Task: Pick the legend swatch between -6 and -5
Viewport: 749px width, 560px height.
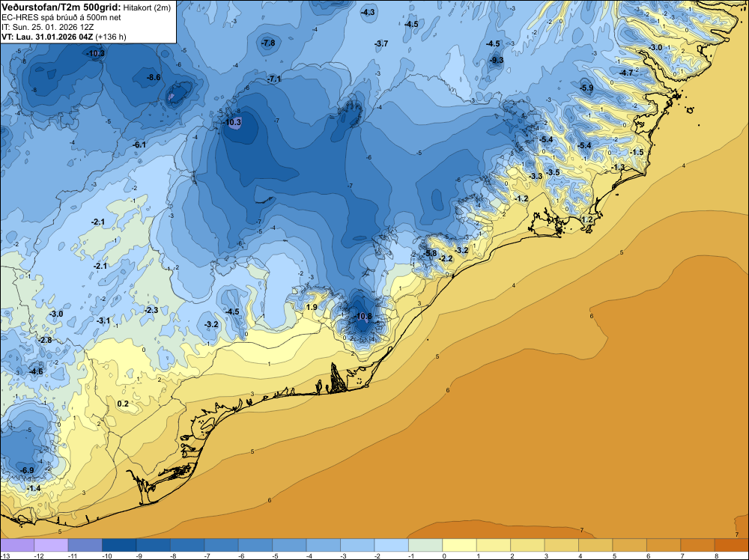Action: pos(255,545)
